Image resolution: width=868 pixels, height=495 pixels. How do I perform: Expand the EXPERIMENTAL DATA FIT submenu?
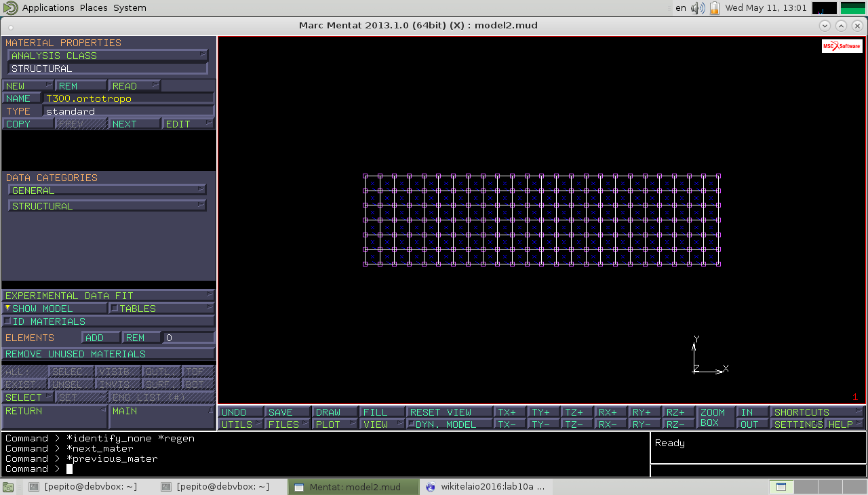(x=107, y=296)
